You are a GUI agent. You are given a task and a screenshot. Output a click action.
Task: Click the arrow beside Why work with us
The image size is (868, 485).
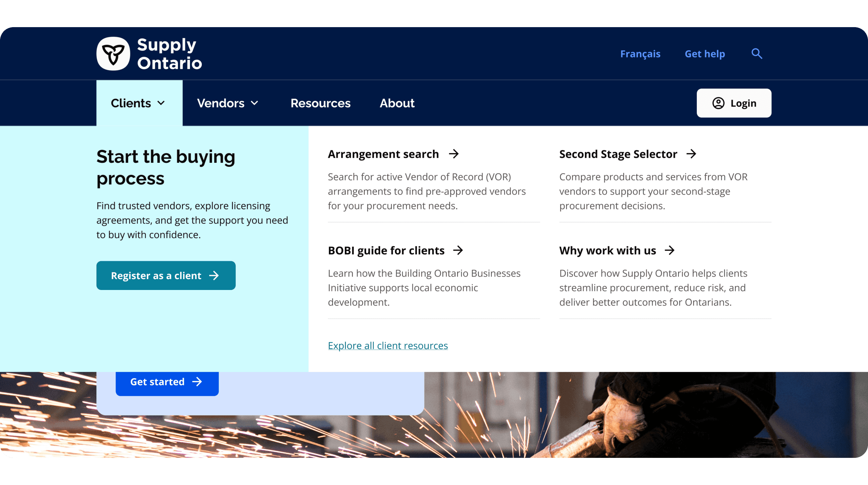coord(670,250)
